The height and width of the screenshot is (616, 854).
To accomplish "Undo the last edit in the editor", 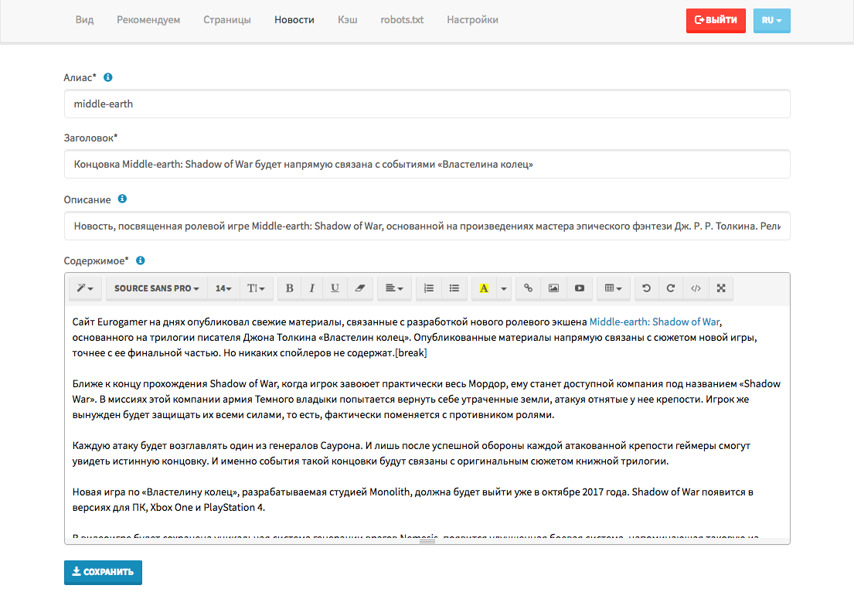I will [646, 288].
